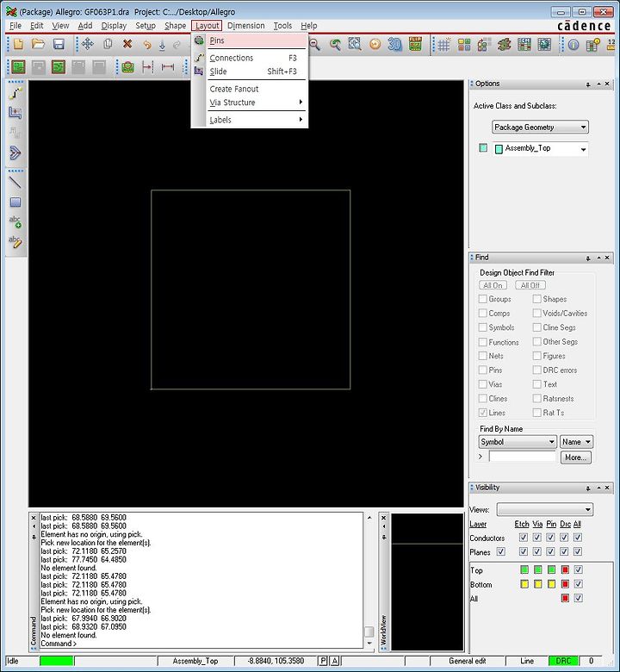Choose Create Fanout from Layout menu
The width and height of the screenshot is (620, 672).
[257, 89]
